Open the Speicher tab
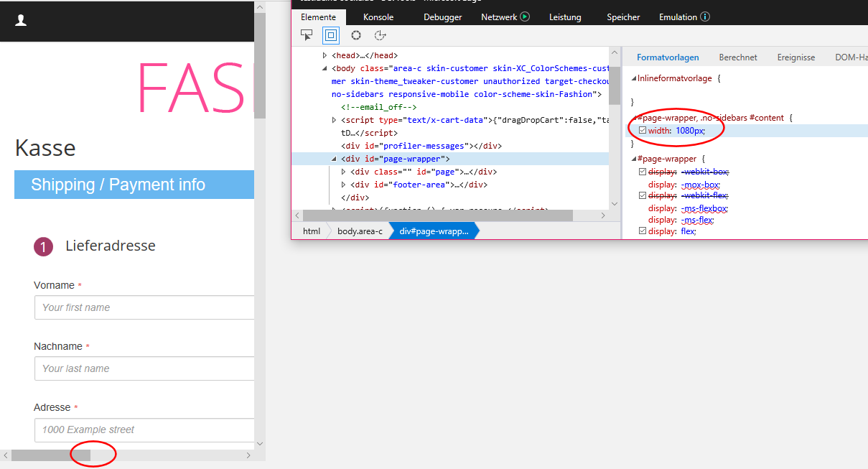Viewport: 868px width, 469px height. click(x=623, y=17)
